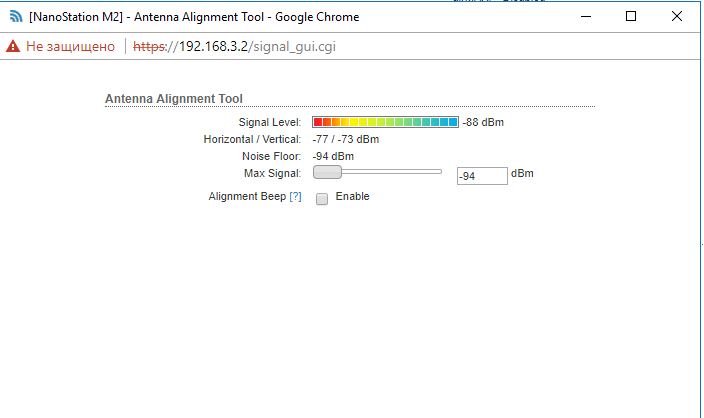
Task: Click the -88 dBm signal readout
Action: [x=483, y=122]
